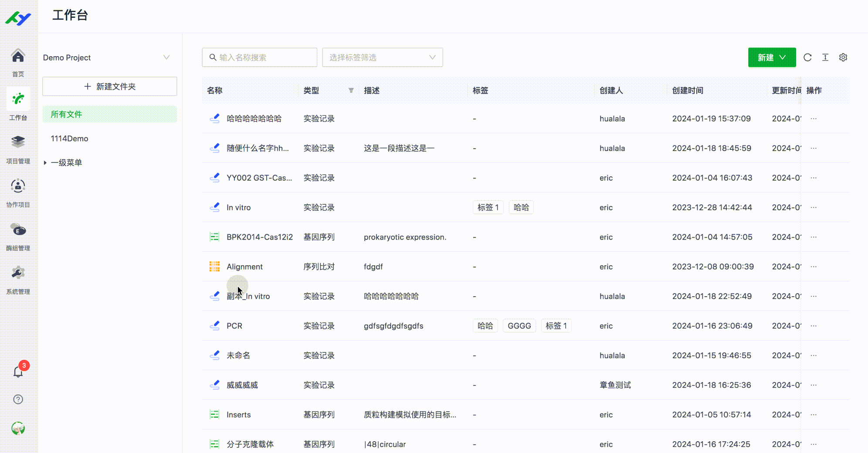868x453 pixels.
Task: Click the 新建文件夹 new folder button
Action: pos(109,86)
